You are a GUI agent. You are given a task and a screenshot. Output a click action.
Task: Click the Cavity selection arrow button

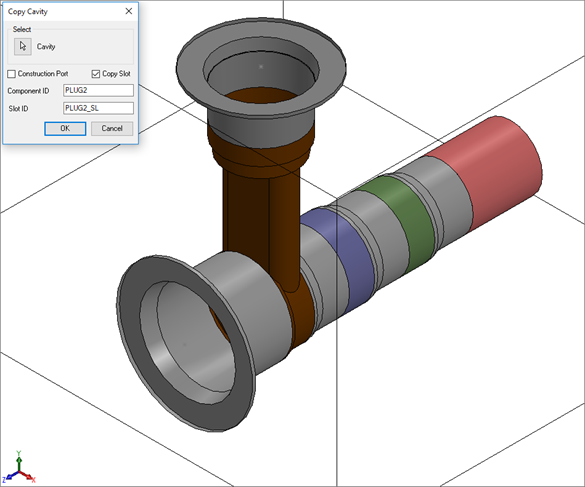tap(23, 47)
